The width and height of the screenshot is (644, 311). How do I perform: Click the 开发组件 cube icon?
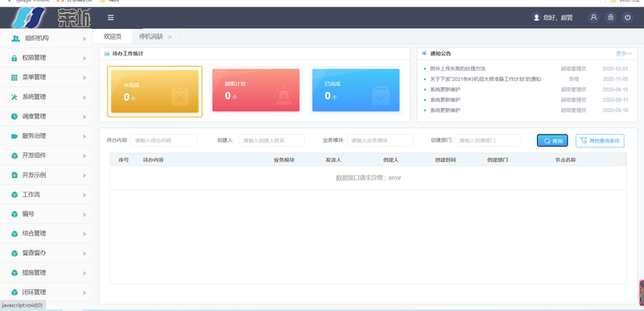(14, 155)
